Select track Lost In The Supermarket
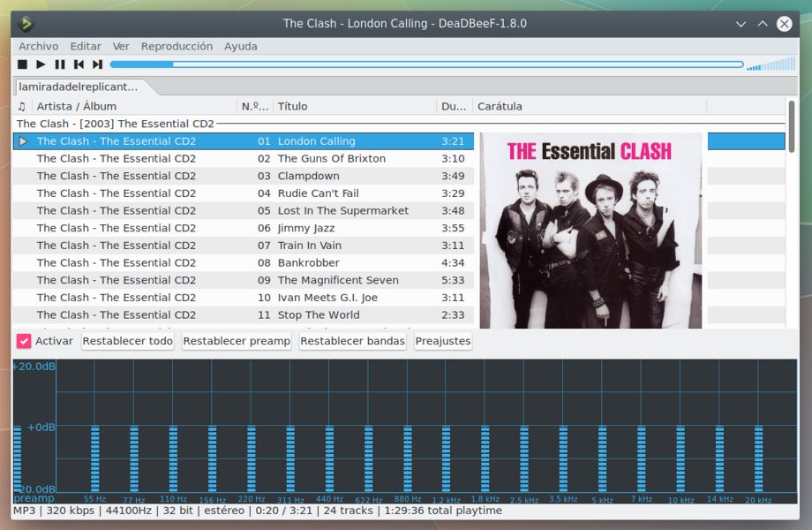The width and height of the screenshot is (812, 530). tap(244, 210)
